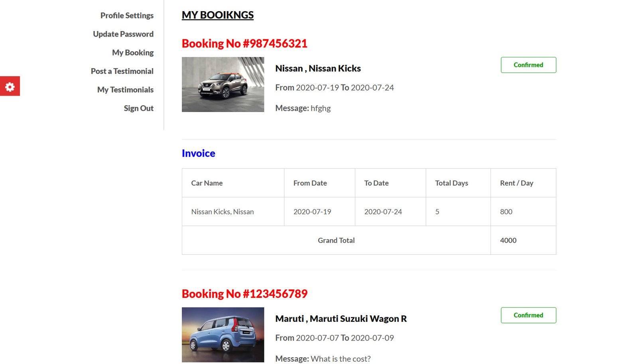Viewport: 638px width, 364px height.
Task: View My Testimonials
Action: pyautogui.click(x=125, y=90)
